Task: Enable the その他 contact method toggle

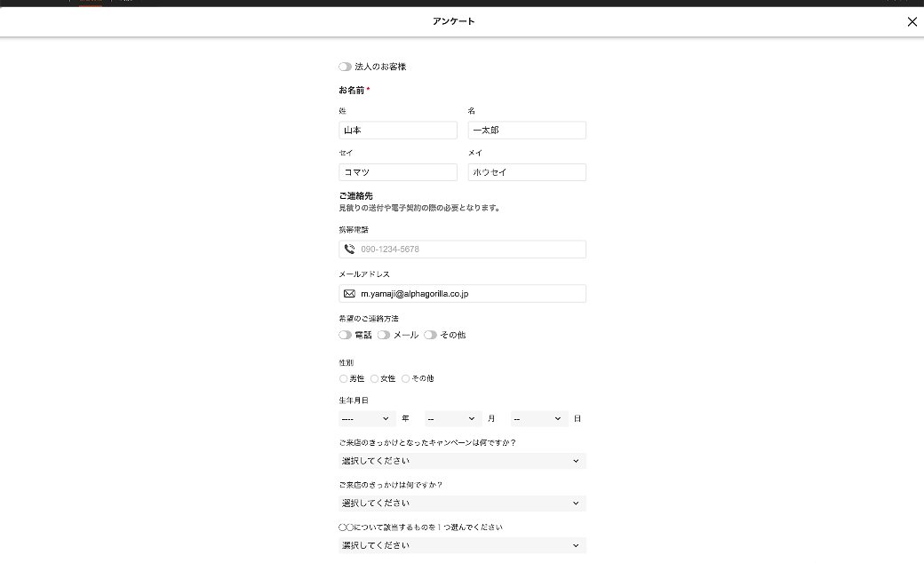Action: click(x=430, y=335)
